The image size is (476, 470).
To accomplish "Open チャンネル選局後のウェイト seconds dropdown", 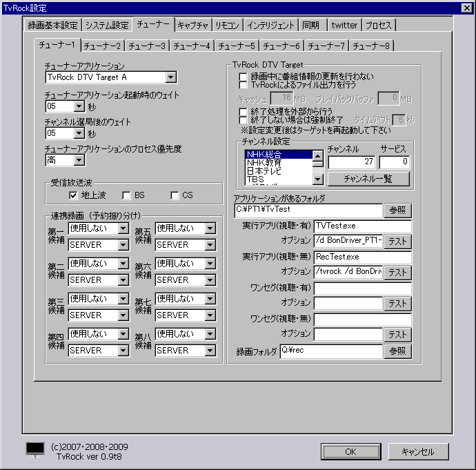I will point(79,133).
